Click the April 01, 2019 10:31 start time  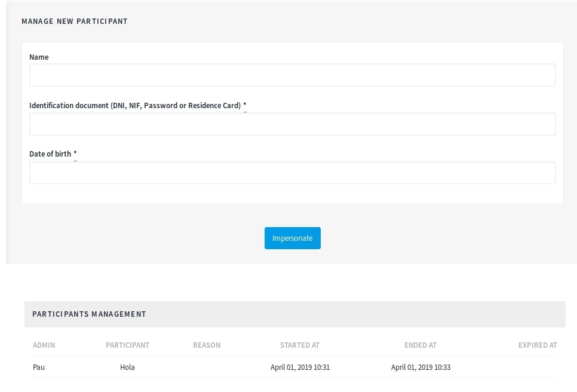coord(300,367)
